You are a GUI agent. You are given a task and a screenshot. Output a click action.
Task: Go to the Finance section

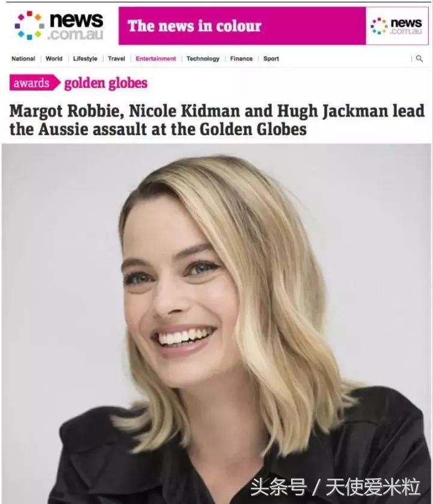click(241, 58)
